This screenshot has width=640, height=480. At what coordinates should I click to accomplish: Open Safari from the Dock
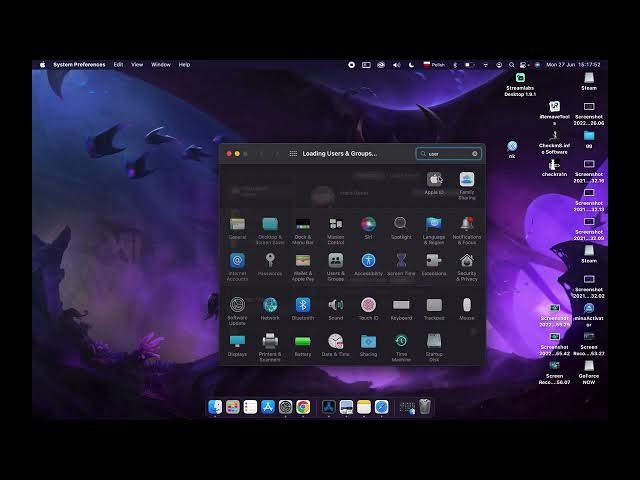click(381, 407)
